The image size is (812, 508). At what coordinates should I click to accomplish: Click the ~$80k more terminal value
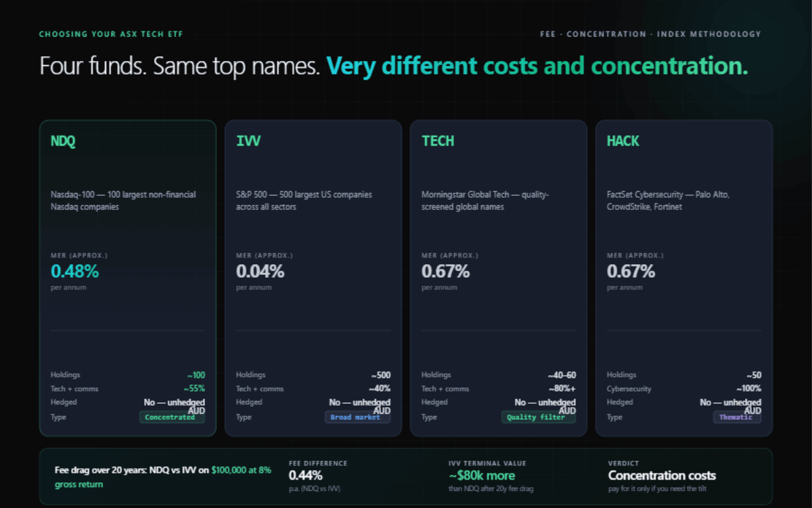coord(482,475)
